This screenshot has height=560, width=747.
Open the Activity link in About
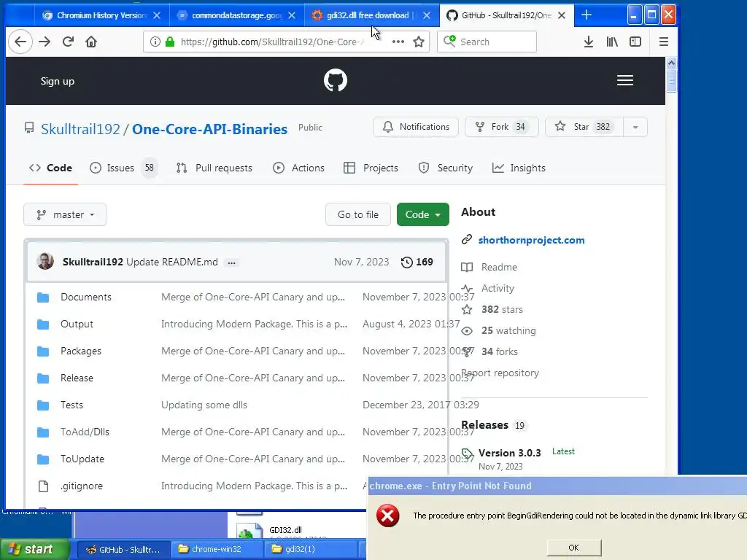pos(498,289)
